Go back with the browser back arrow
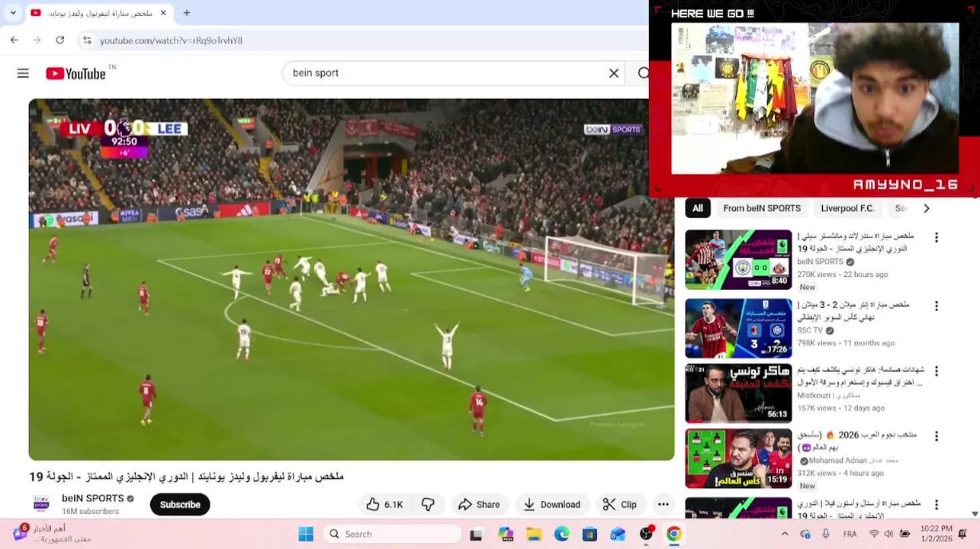Viewport: 980px width, 549px height. (x=14, y=40)
